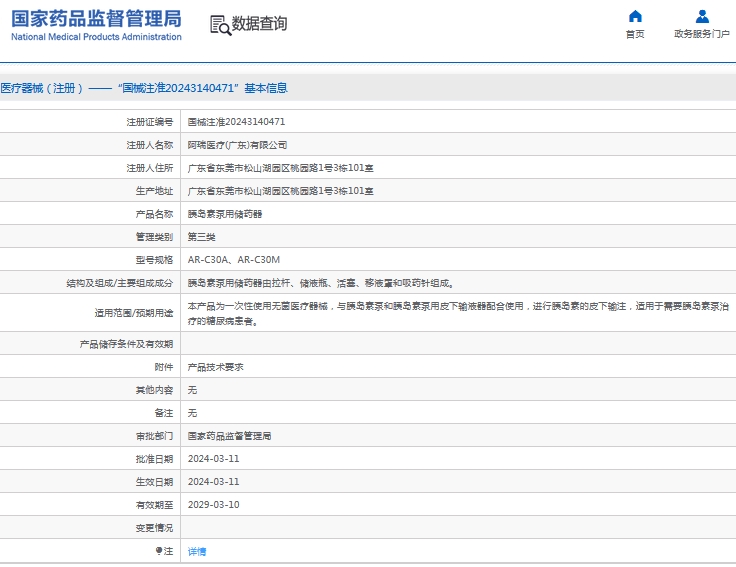
Task: Click the 国家药品监督管理局 logo
Action: tap(97, 18)
